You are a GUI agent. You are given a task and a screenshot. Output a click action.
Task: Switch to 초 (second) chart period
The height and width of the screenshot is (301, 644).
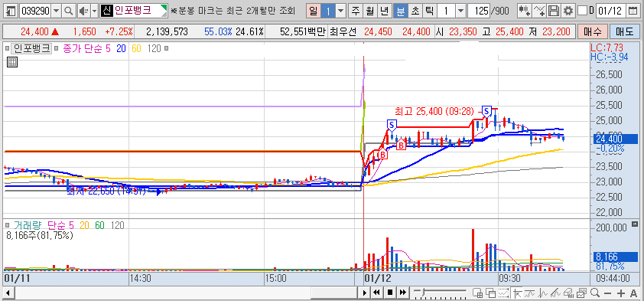415,10
